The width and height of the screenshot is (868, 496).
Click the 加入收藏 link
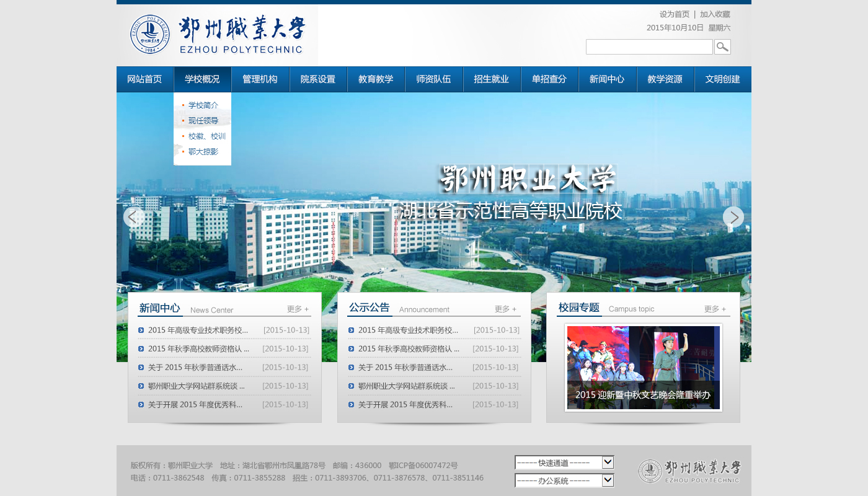pos(715,14)
